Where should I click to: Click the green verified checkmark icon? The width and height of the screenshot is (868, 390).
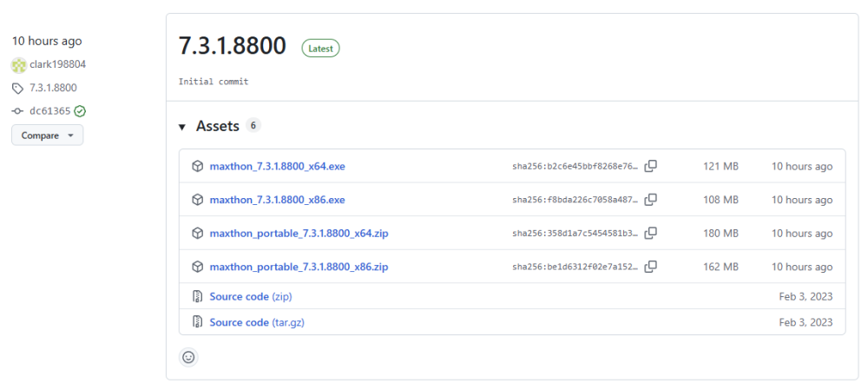click(x=80, y=111)
